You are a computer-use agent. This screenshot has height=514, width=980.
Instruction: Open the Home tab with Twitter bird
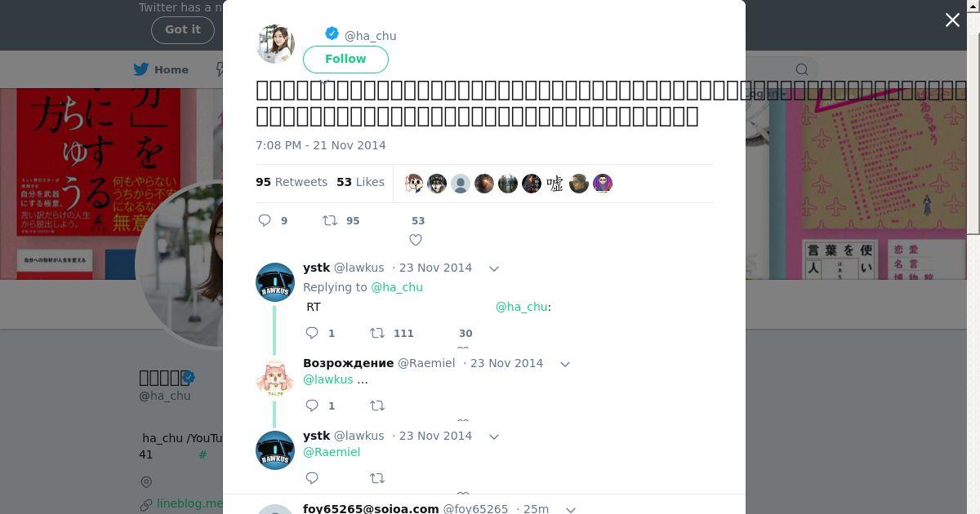pos(161,69)
